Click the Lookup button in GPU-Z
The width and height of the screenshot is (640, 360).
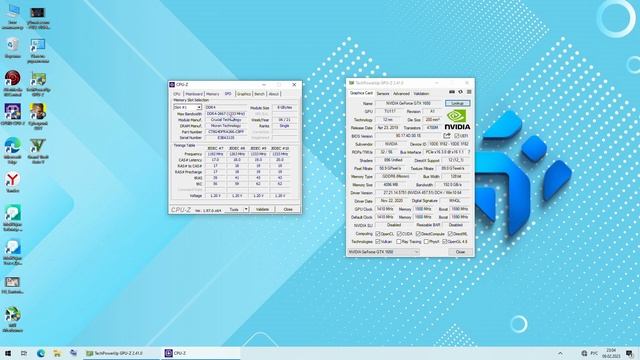coord(457,103)
